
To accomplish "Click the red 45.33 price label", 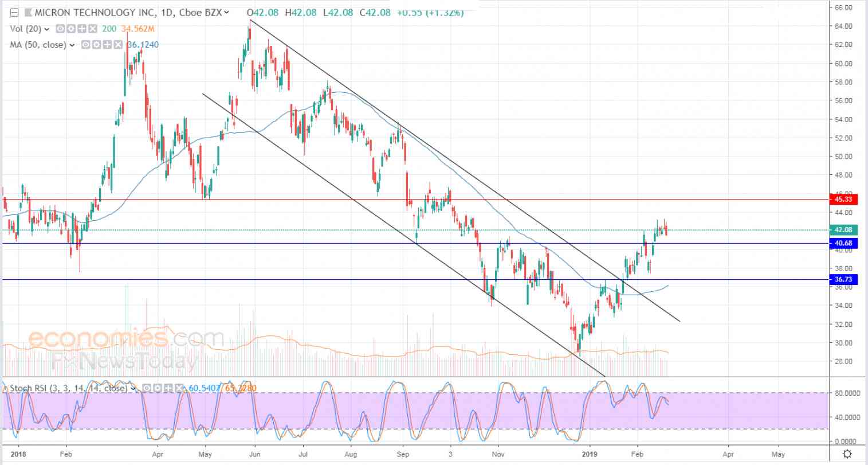I will pos(843,200).
